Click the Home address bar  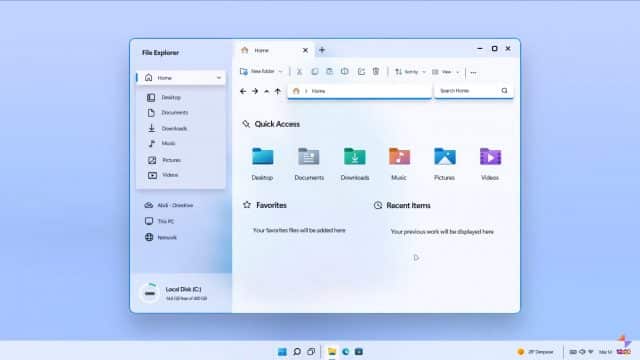point(359,91)
